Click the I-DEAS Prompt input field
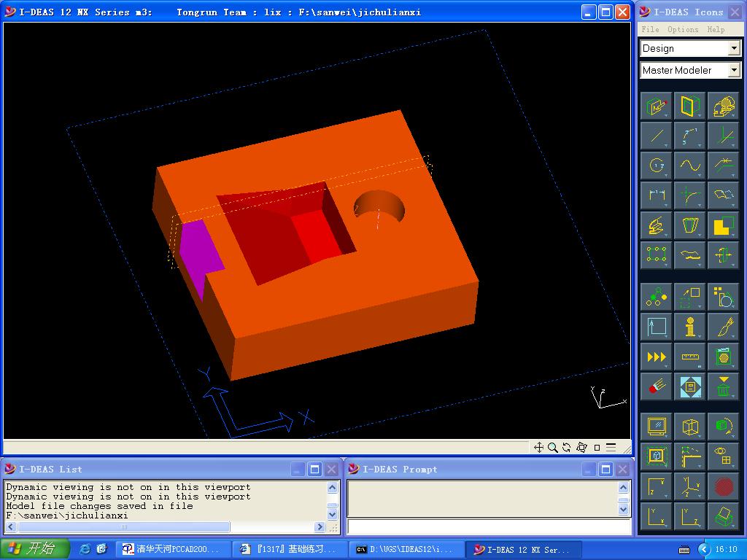The height and width of the screenshot is (560, 747). tap(489, 526)
